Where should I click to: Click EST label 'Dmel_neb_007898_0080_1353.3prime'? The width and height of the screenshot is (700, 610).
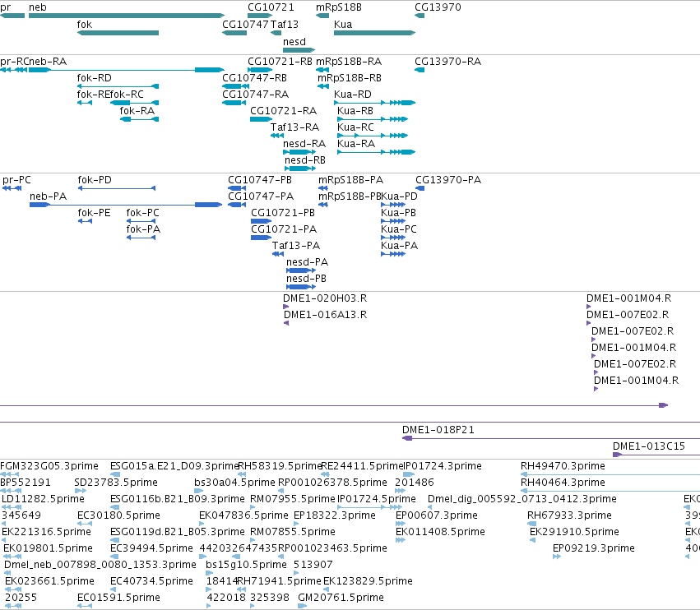tap(100, 564)
